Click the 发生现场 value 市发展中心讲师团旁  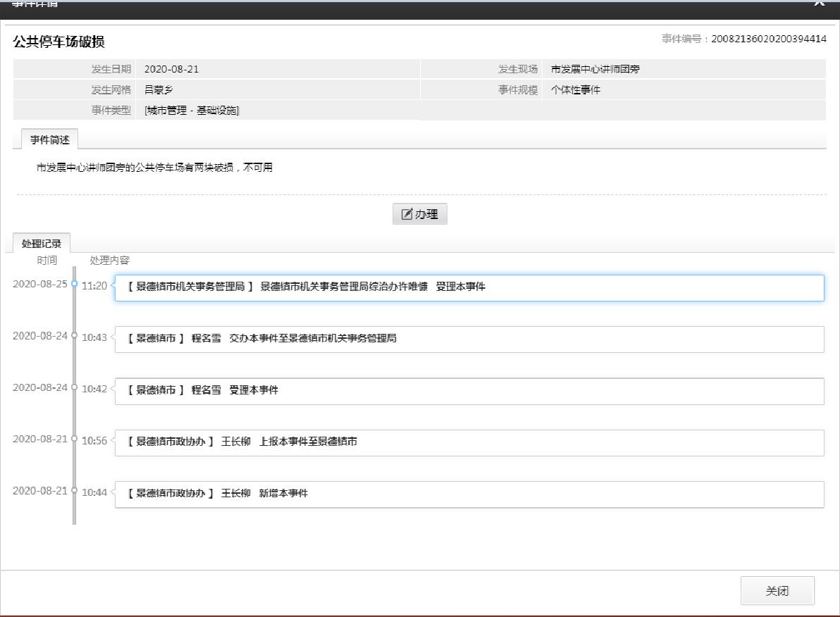click(595, 69)
